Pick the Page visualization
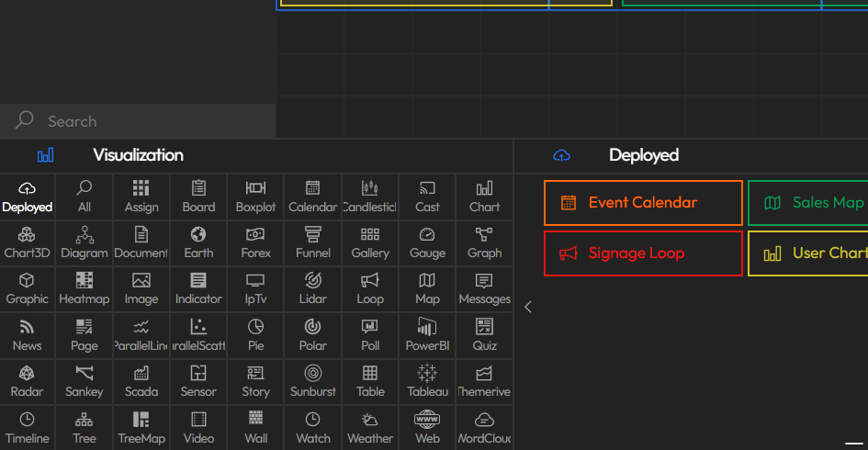868x450 pixels. pyautogui.click(x=85, y=335)
